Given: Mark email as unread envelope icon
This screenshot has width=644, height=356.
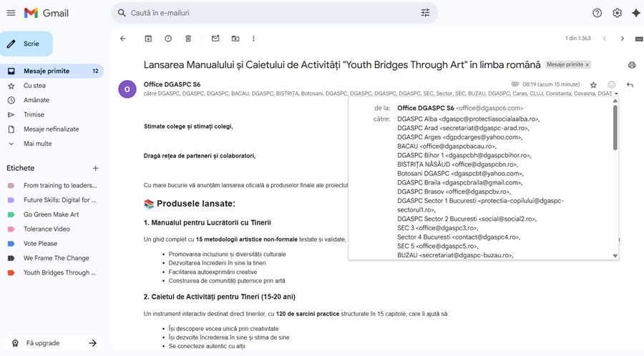Looking at the screenshot, I should pyautogui.click(x=215, y=39).
